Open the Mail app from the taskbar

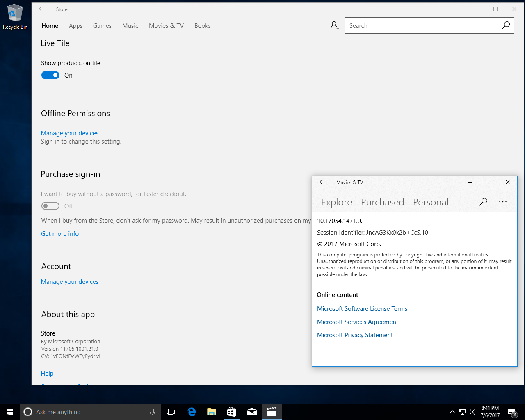pos(251,412)
